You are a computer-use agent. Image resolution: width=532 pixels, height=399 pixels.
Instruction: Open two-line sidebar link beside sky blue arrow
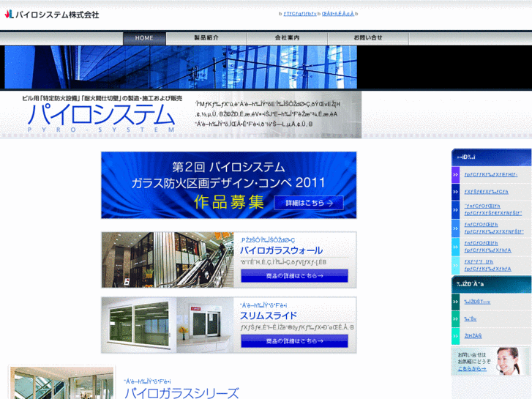click(494, 228)
